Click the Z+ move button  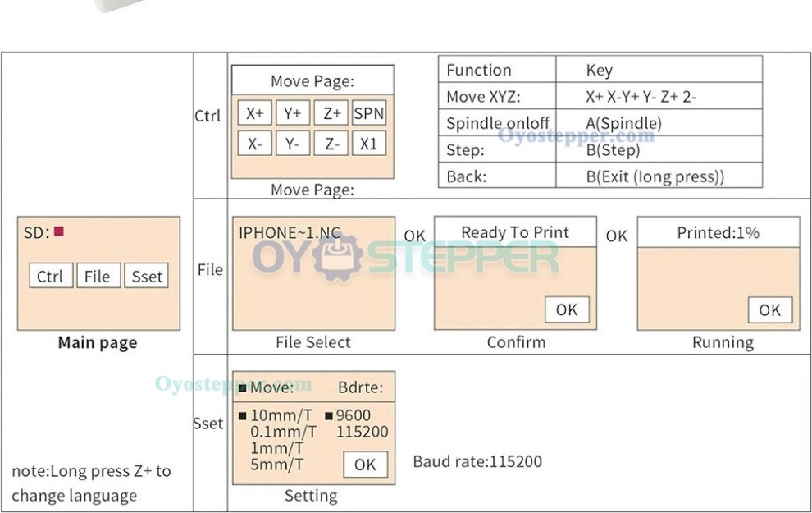(331, 113)
